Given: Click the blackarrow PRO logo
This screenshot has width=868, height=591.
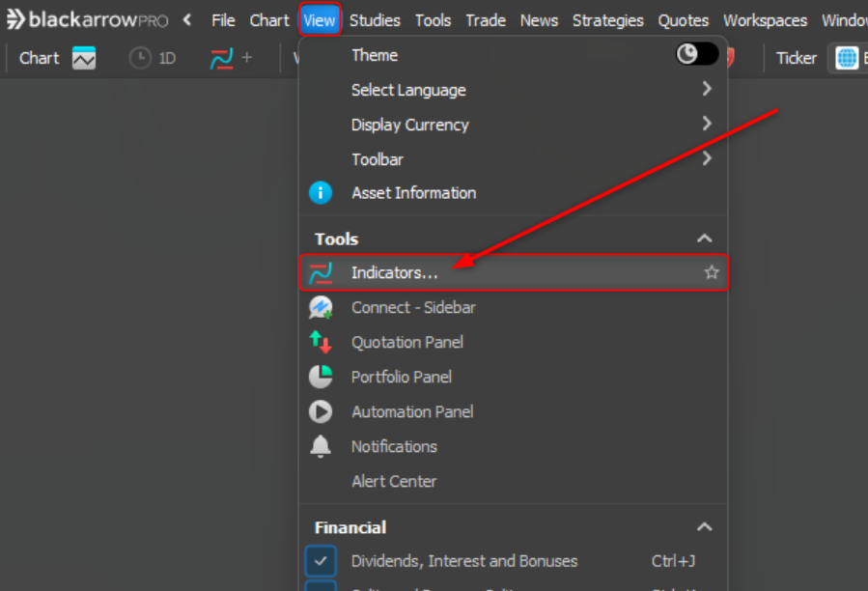Looking at the screenshot, I should click(87, 20).
